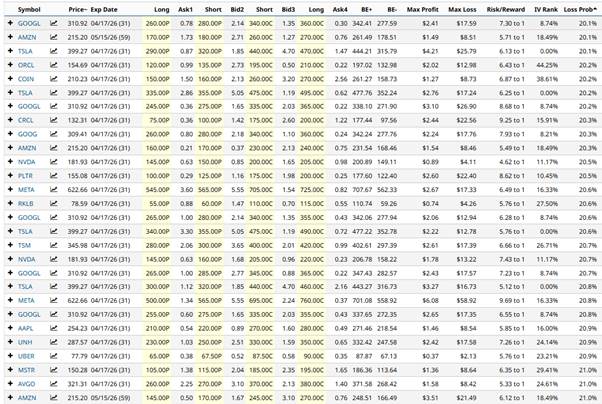
Task: Open the TSM symbol link
Action: [x=24, y=245]
